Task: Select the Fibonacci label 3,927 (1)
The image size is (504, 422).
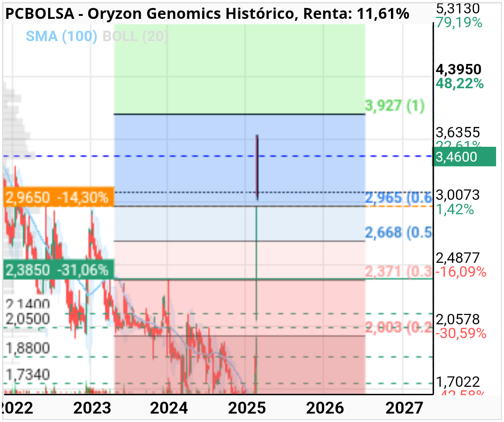Action: point(394,106)
